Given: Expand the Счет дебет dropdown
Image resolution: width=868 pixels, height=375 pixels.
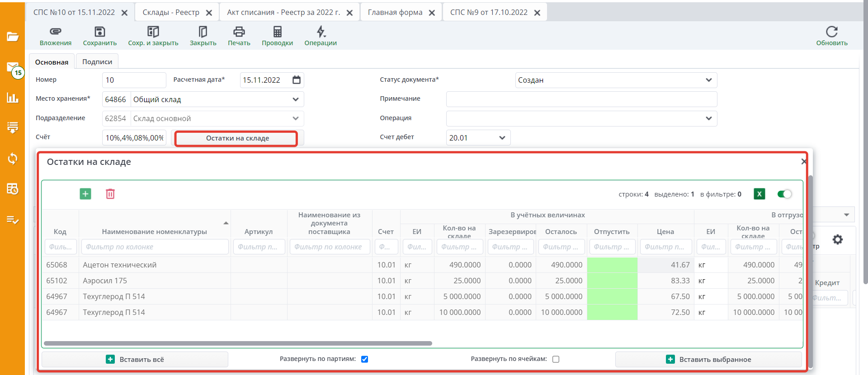Looking at the screenshot, I should tap(502, 138).
